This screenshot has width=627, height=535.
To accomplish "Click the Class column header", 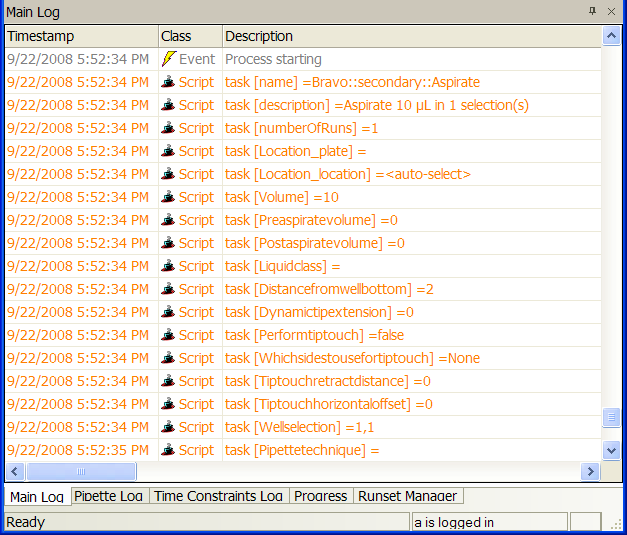I will [x=189, y=36].
